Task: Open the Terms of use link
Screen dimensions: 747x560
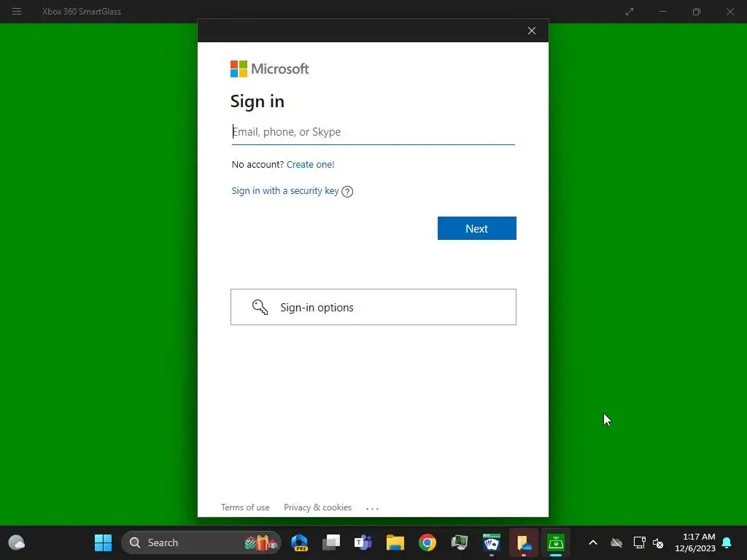Action: coord(245,507)
